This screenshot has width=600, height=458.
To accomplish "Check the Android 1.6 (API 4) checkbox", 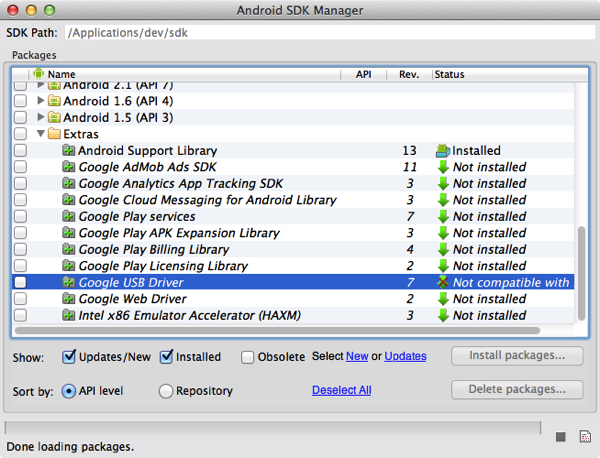I will (x=20, y=101).
